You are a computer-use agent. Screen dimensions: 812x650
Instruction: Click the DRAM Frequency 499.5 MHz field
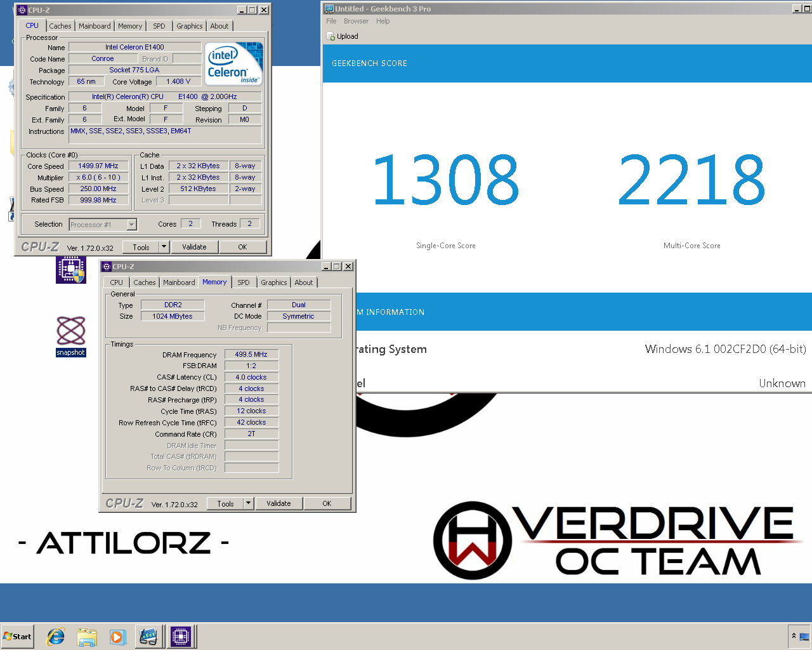(251, 355)
